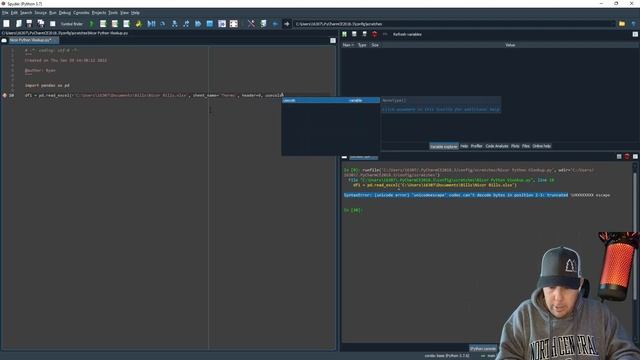Viewport: 640px width, 360px height.
Task: Step into function debugger icon
Action: pyautogui.click(x=175, y=24)
